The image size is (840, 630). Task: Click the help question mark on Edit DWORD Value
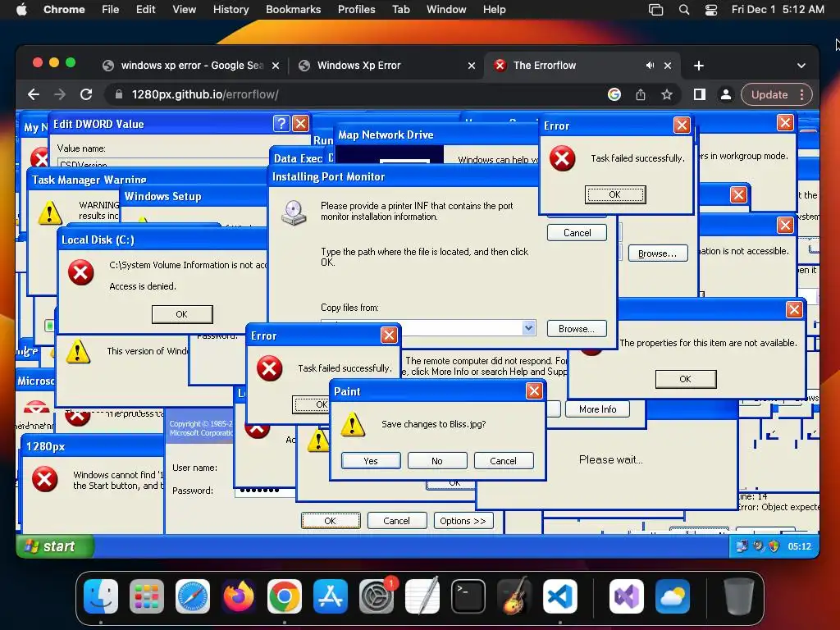click(x=281, y=124)
